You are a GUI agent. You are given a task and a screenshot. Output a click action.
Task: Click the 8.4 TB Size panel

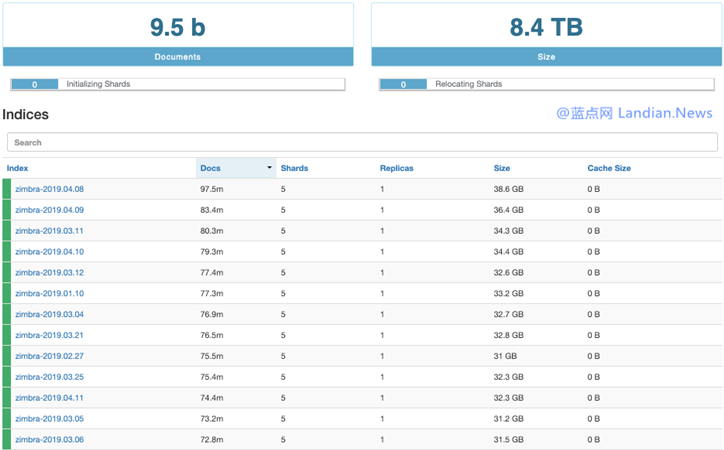coord(546,35)
